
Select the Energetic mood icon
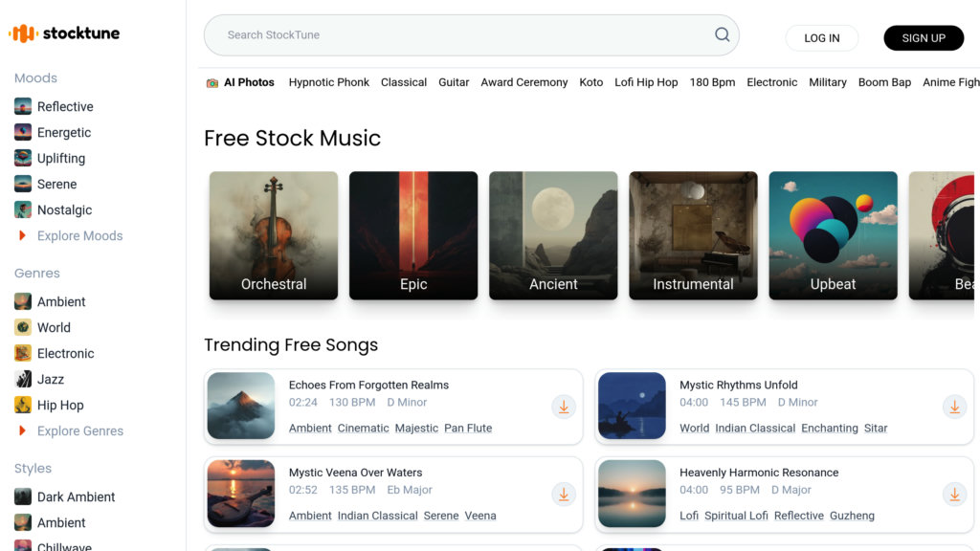pos(22,132)
